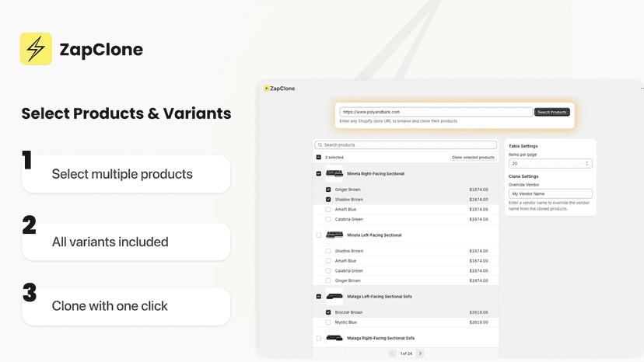Screen dimensions: 644x362
Task: Click the Search Products button
Action: tap(552, 112)
